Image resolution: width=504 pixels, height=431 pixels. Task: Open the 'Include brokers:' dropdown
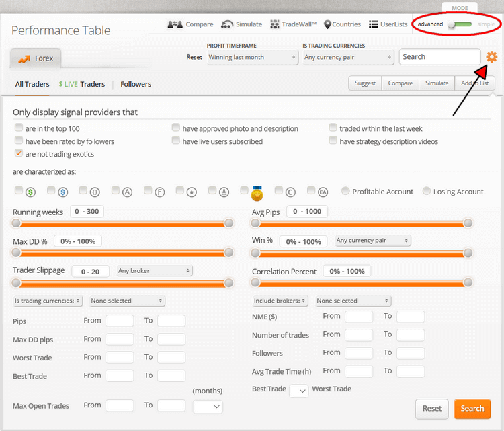(x=280, y=301)
